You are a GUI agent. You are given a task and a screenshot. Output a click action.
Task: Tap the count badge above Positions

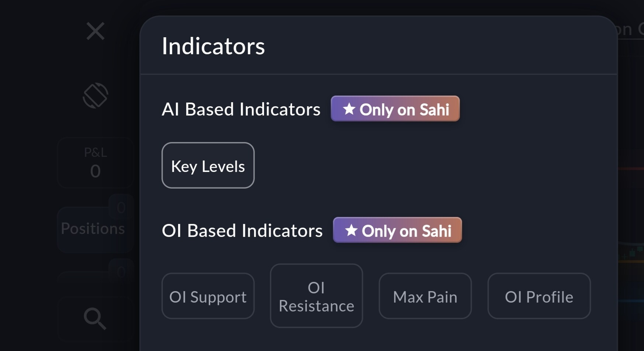coord(121,208)
